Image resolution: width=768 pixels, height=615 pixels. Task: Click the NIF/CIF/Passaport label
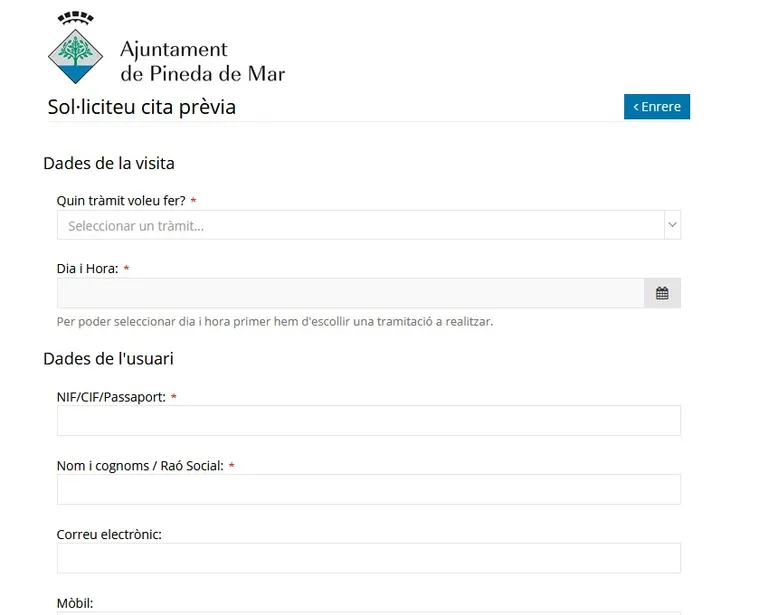click(x=111, y=397)
